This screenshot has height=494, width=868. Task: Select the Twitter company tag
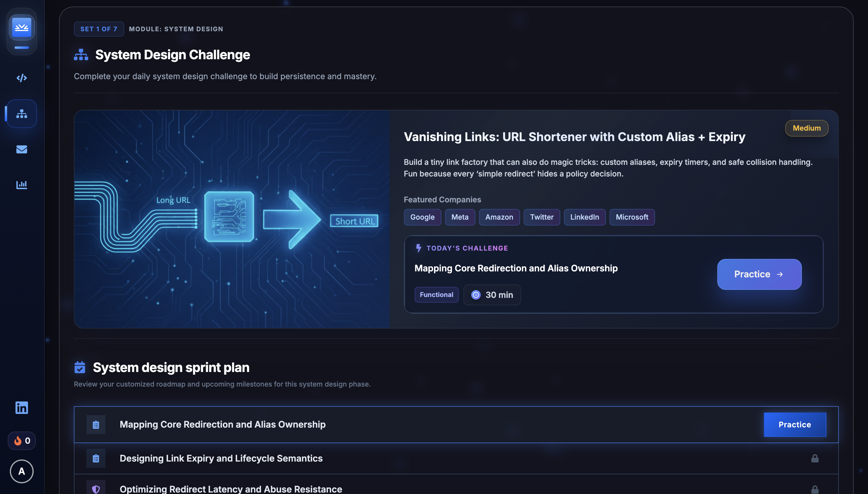[x=541, y=217]
